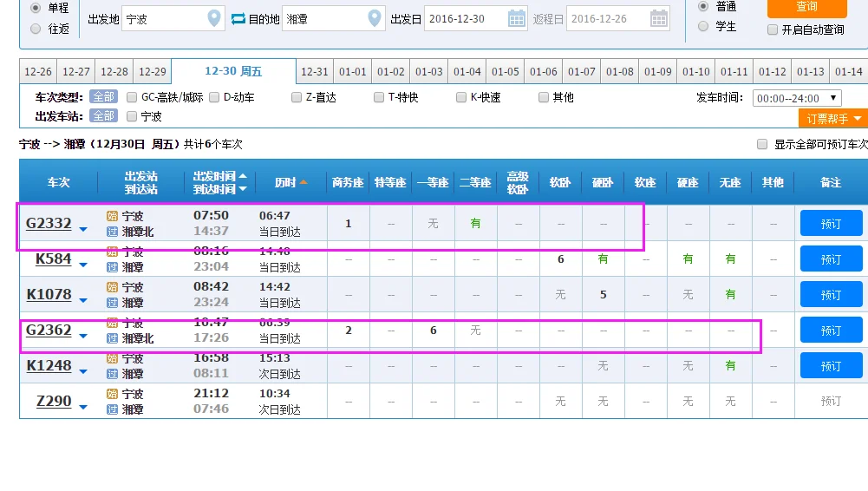Open the departure time range dropdown
Viewport: 868px width, 491px height.
[797, 98]
